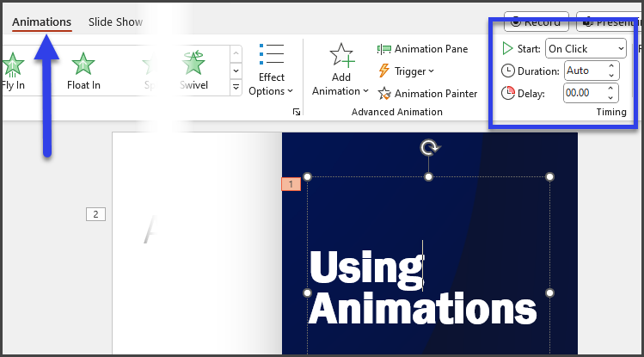Increase animation Delay with the up arrow
Screen dimensions: 644x357
click(610, 88)
